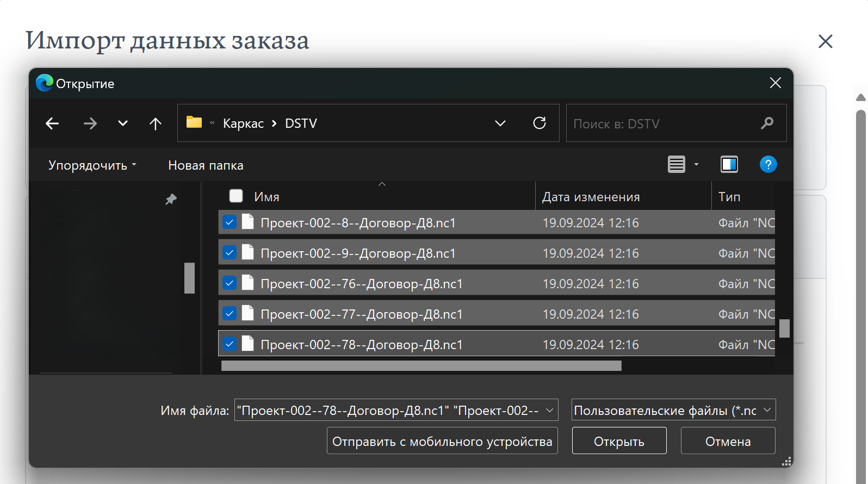The width and height of the screenshot is (868, 484).
Task: Click the pin icon in navigation pane
Action: coord(171,200)
